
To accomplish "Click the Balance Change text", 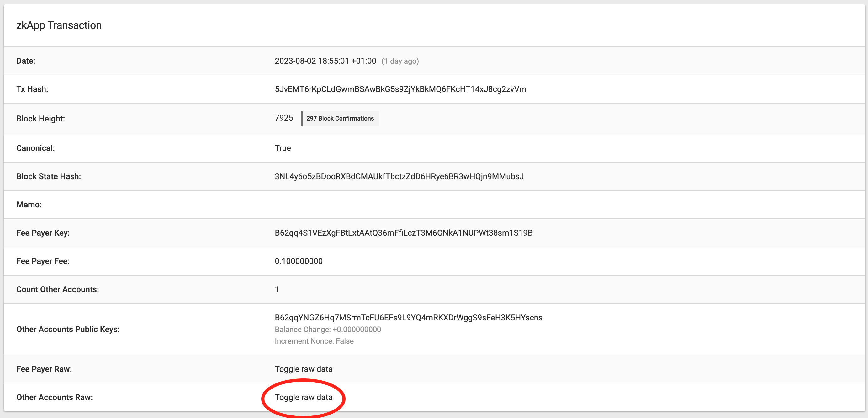I will click(x=327, y=329).
